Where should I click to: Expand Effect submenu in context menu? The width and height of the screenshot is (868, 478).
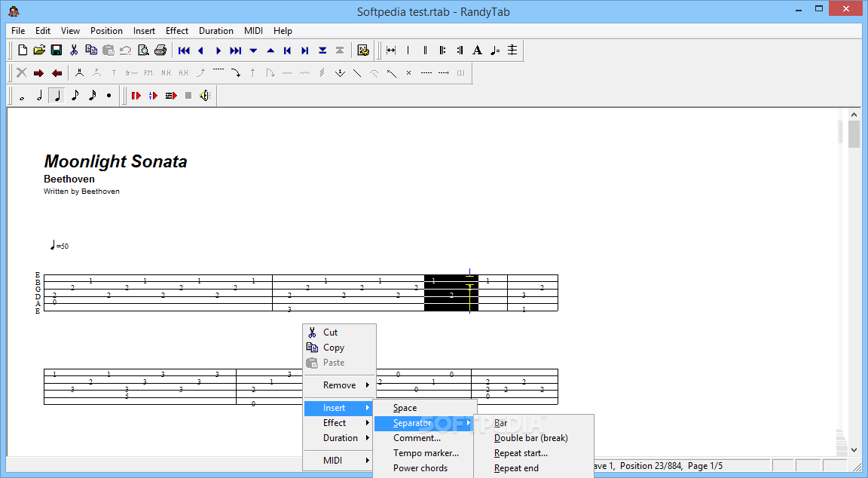pos(340,423)
